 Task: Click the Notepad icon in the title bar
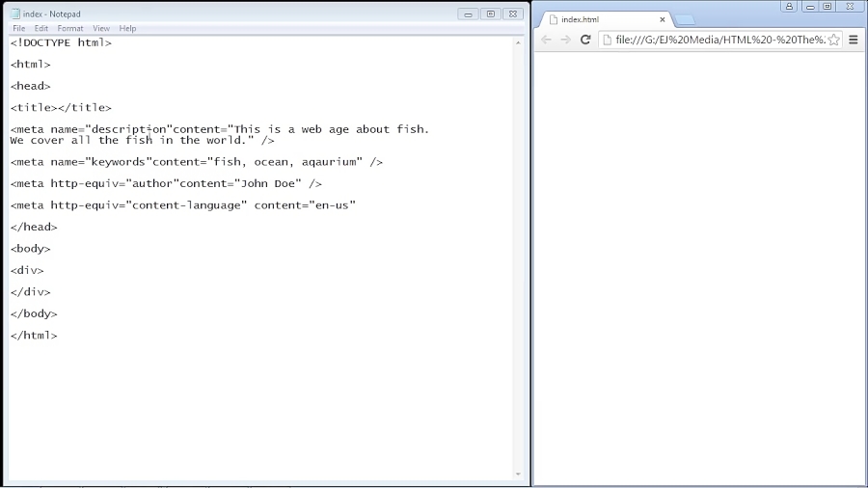tap(15, 14)
